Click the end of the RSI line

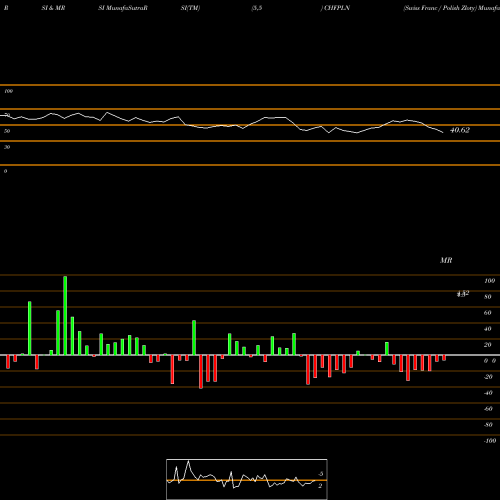(x=443, y=133)
